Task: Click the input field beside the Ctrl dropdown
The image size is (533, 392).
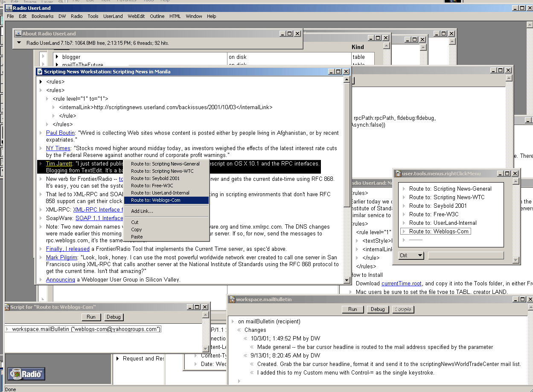Action: pyautogui.click(x=466, y=256)
